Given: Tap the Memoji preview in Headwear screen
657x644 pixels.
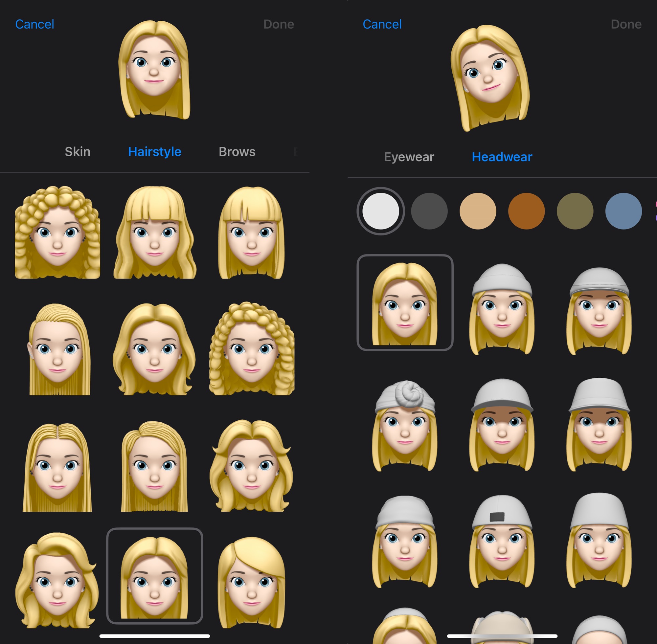Looking at the screenshot, I should tap(490, 78).
